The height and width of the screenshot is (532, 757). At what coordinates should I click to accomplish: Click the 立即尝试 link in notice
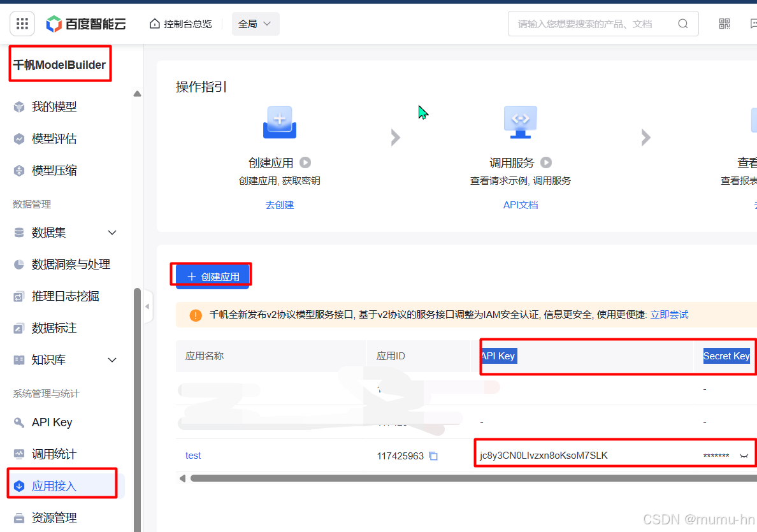pyautogui.click(x=669, y=315)
